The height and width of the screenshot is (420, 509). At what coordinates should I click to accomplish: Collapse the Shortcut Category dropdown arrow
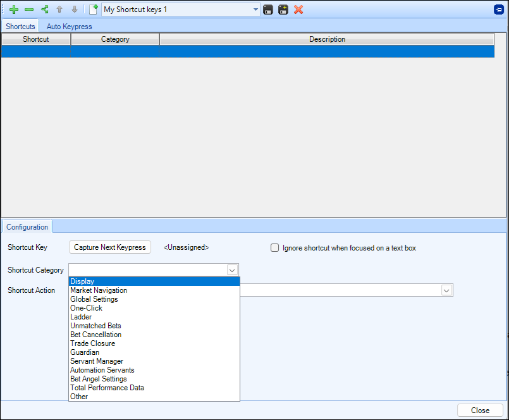232,270
